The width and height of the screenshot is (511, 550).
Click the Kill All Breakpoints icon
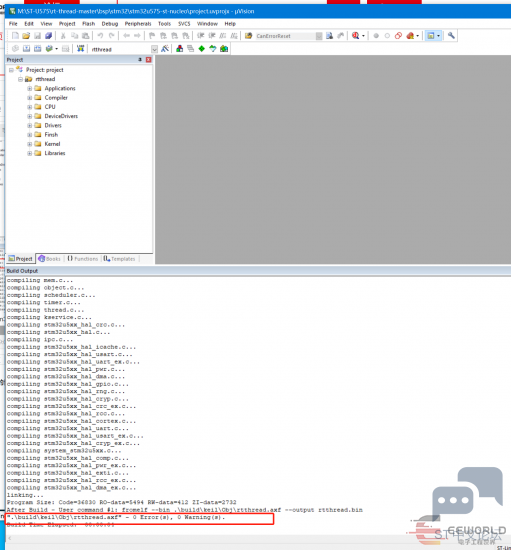[x=410, y=36]
